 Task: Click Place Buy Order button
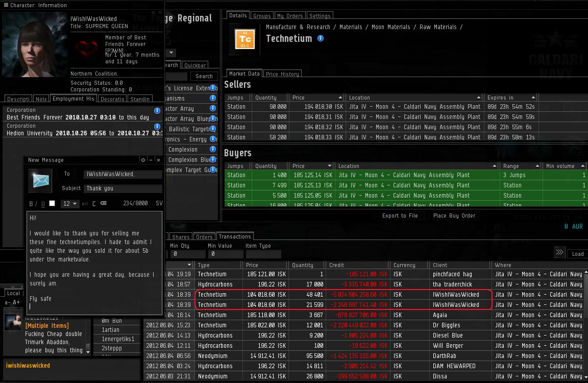[454, 216]
